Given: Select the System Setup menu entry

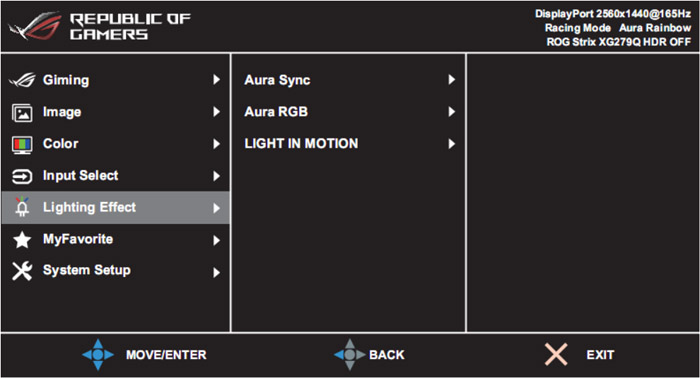Looking at the screenshot, I should click(116, 270).
